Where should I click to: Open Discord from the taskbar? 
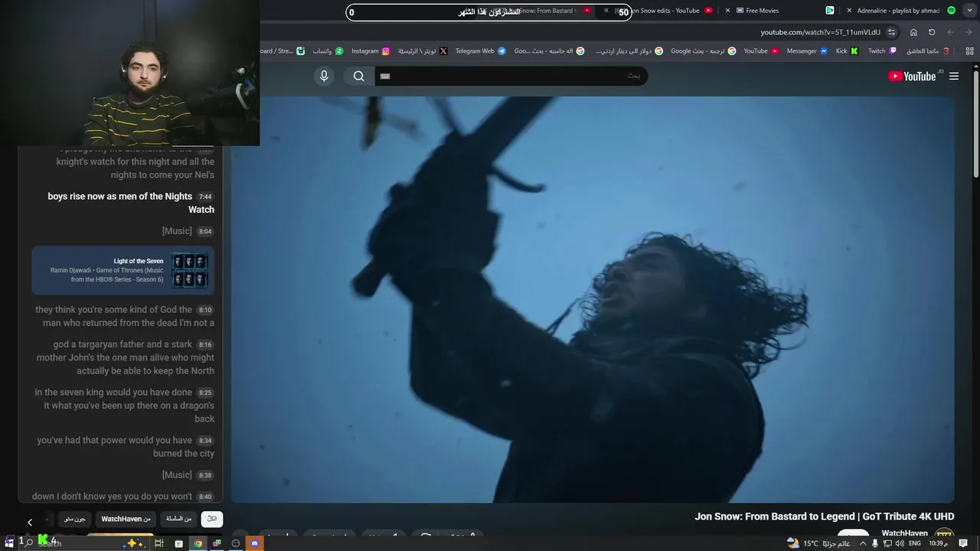tap(255, 543)
